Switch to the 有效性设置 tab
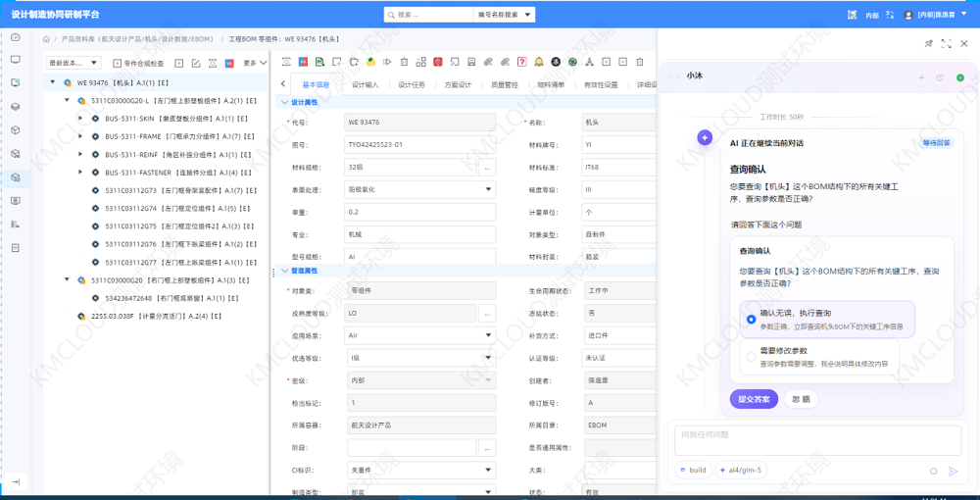This screenshot has width=980, height=500. tap(600, 84)
